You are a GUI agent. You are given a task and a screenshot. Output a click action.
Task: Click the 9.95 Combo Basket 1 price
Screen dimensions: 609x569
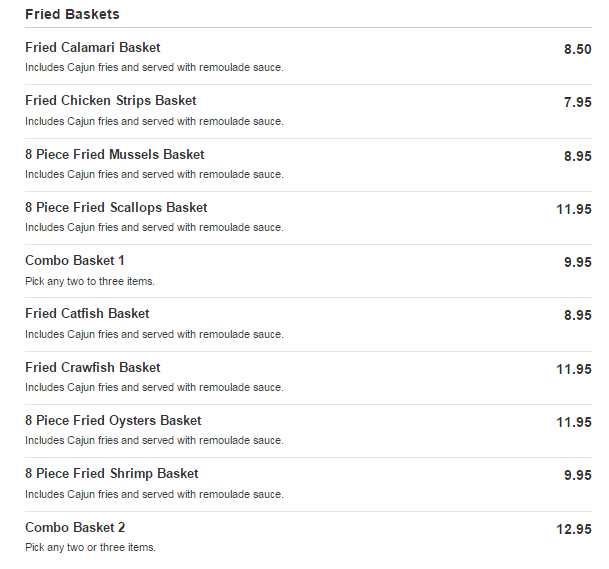pyautogui.click(x=577, y=262)
